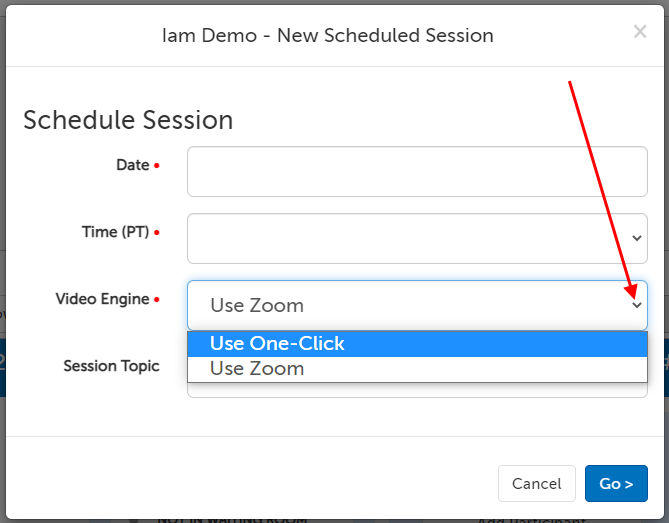Click the Go > button
The width and height of the screenshot is (669, 523).
[616, 484]
